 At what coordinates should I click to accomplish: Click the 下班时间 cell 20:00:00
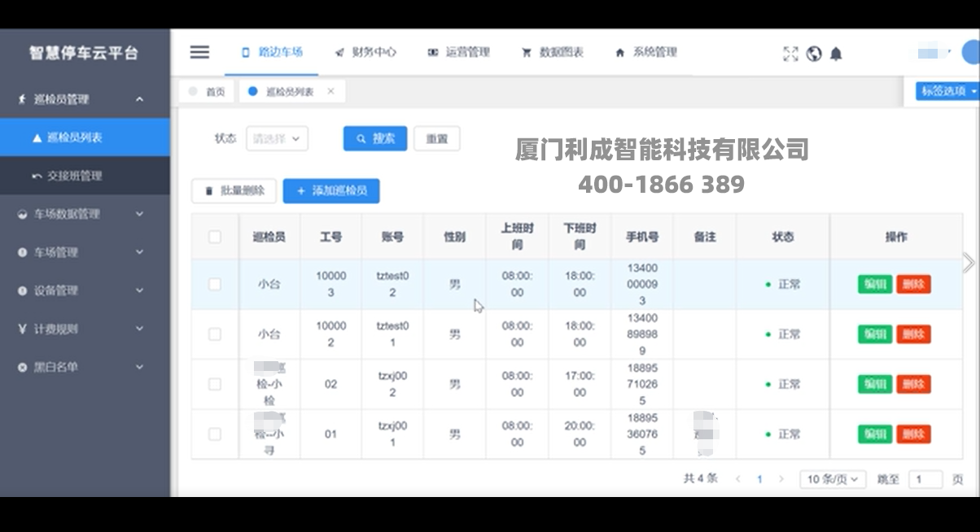(580, 434)
